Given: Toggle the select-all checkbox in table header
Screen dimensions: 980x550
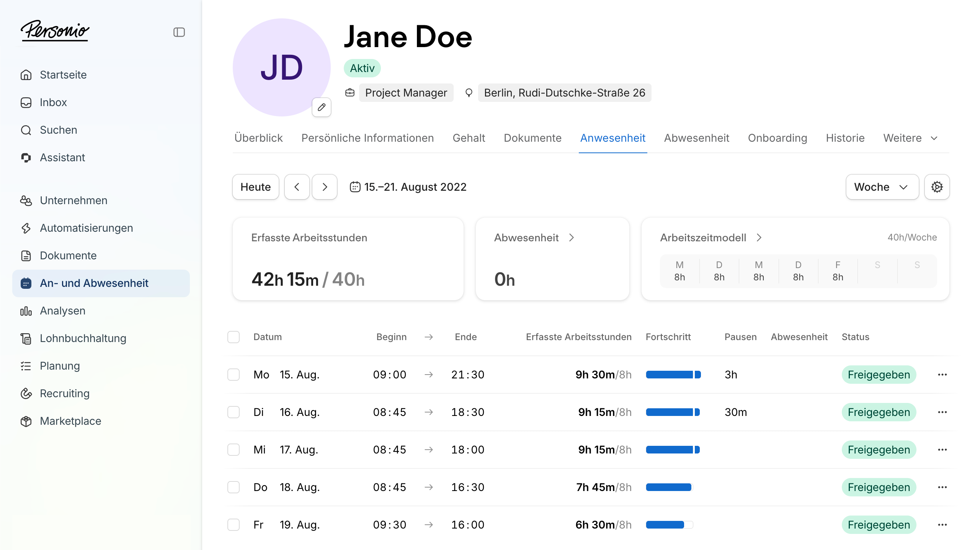Looking at the screenshot, I should (234, 337).
